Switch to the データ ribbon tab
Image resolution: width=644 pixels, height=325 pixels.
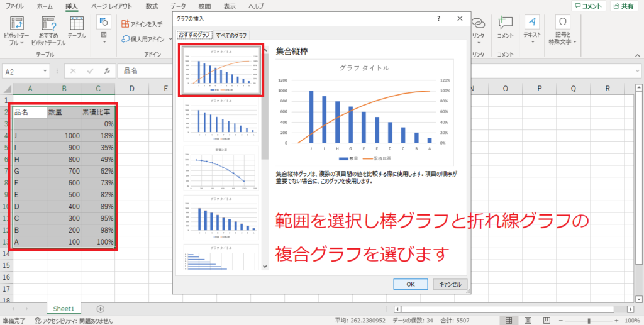coord(178,6)
